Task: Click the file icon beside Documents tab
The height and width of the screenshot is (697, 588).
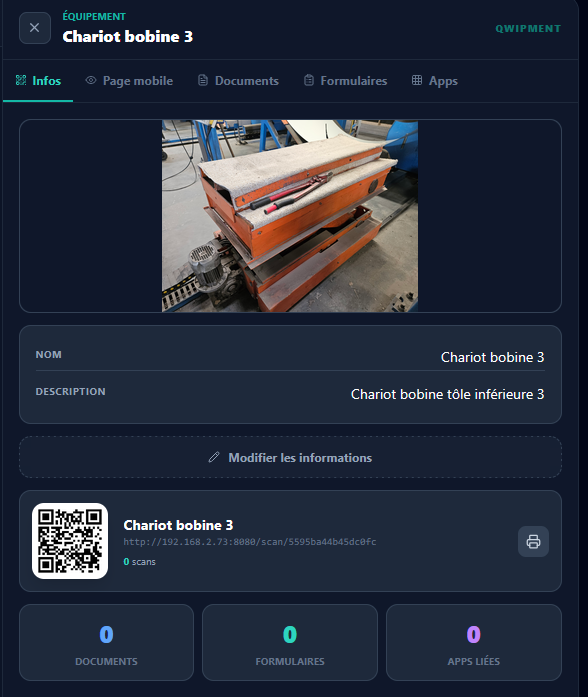Action: click(x=203, y=80)
